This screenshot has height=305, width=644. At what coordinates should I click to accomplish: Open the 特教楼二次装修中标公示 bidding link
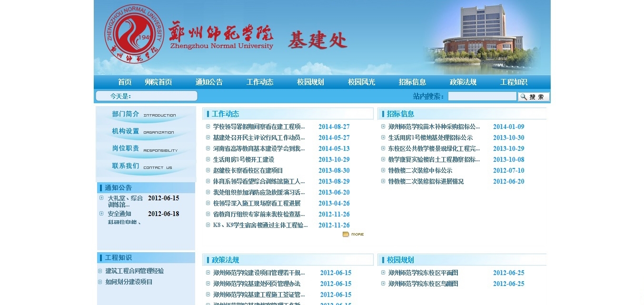420,170
